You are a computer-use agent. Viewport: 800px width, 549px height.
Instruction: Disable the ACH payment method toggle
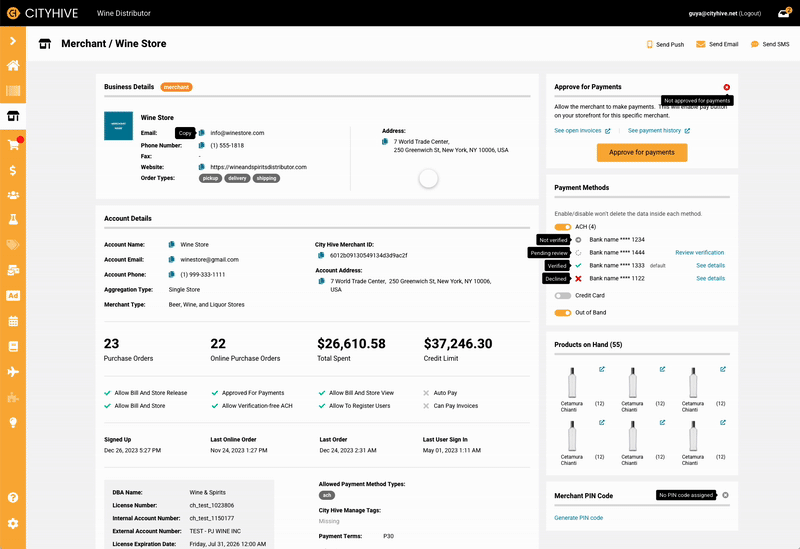(563, 227)
